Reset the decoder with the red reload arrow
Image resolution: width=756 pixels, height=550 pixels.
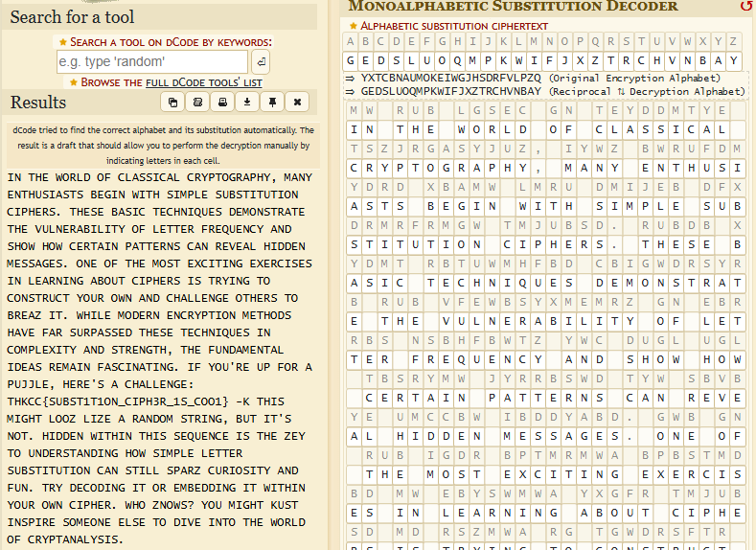pyautogui.click(x=746, y=6)
